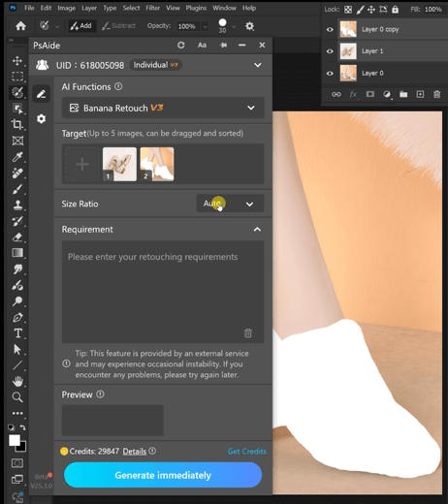Viewport: 448px width, 504px height.
Task: Select the History Brush tool
Action: coord(17,221)
